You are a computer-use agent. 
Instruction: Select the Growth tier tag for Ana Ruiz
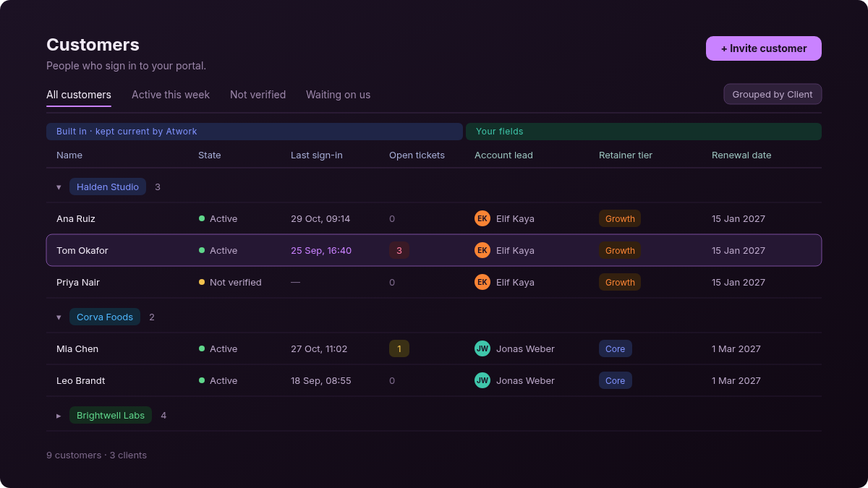620,218
